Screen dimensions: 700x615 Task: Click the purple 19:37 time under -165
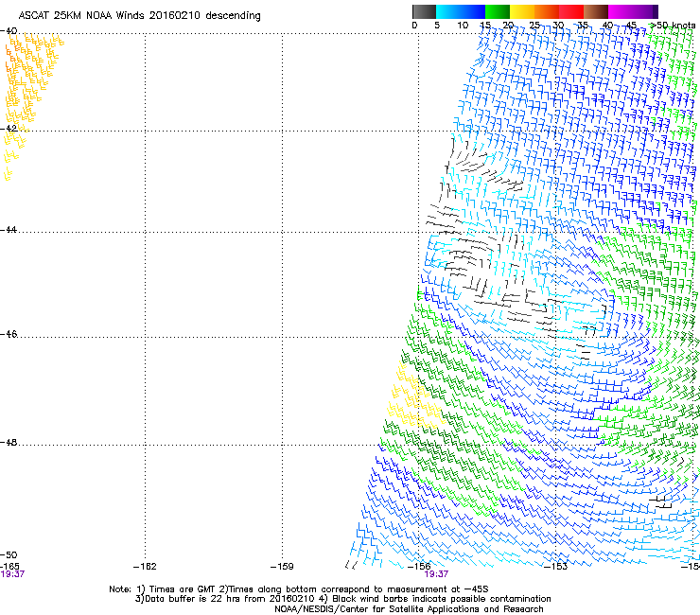12,574
